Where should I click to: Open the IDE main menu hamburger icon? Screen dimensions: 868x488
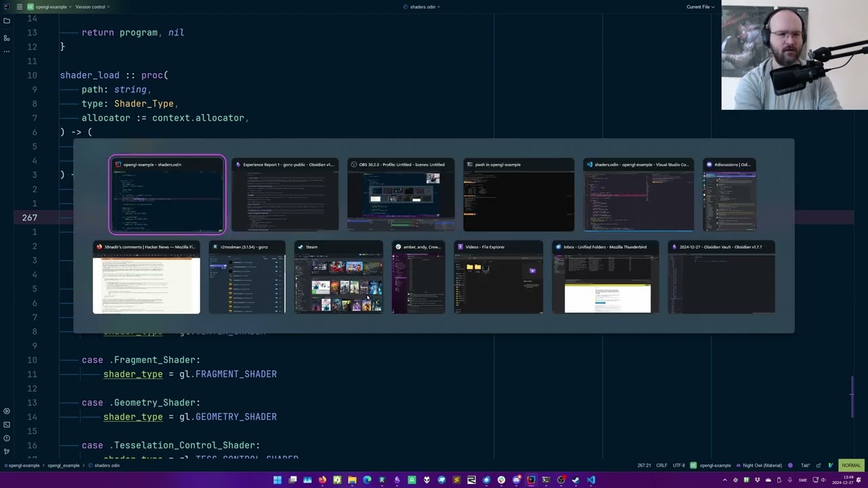click(19, 7)
